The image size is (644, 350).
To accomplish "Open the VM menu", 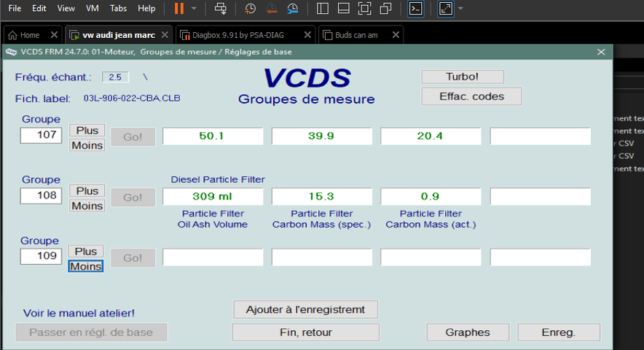I will click(x=92, y=8).
